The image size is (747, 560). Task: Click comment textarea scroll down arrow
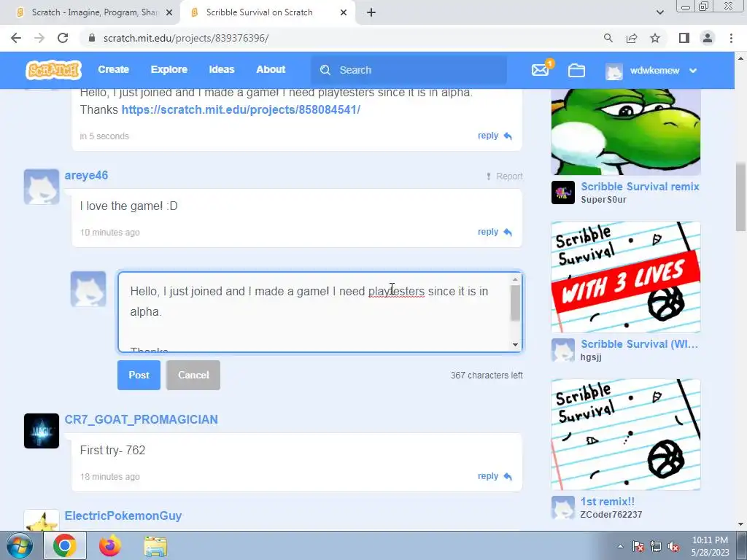pos(516,345)
